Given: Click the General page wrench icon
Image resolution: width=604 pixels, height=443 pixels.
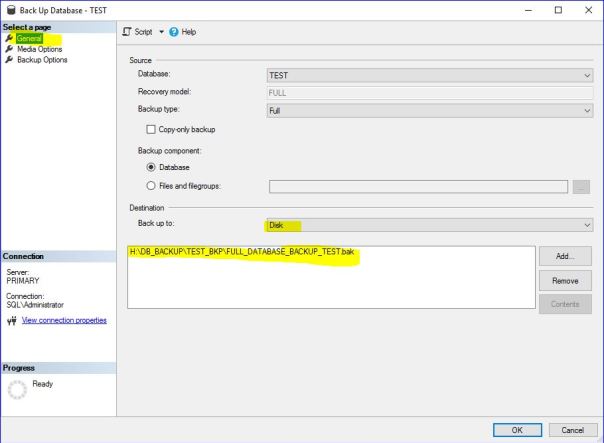Looking at the screenshot, I should click(x=9, y=38).
